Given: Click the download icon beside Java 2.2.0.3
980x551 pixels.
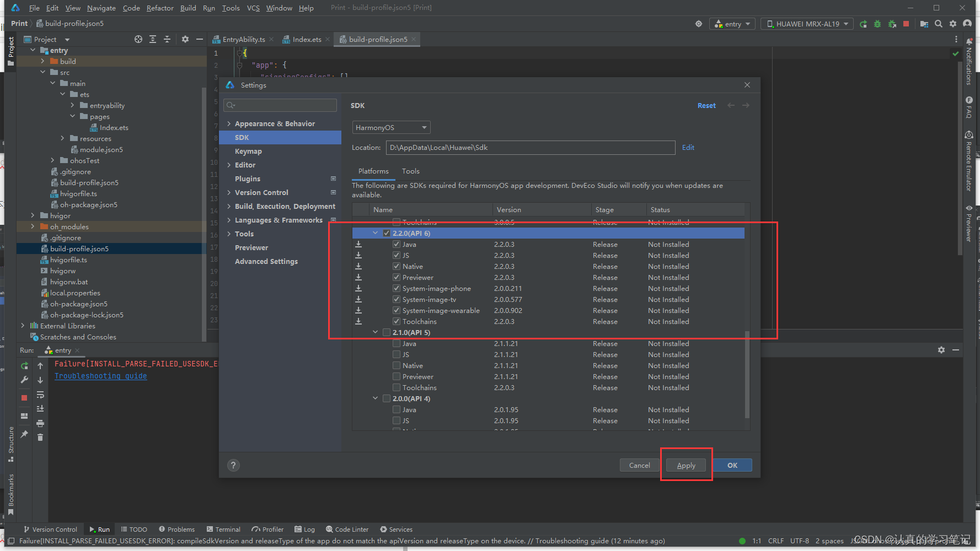Looking at the screenshot, I should [358, 244].
